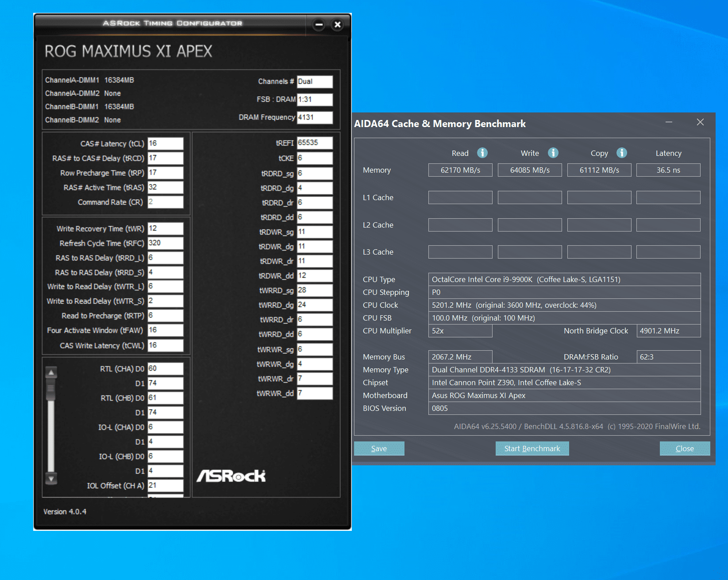Click the IOL Offset (CH A) field
Viewport: 728px width, 580px height.
[166, 486]
